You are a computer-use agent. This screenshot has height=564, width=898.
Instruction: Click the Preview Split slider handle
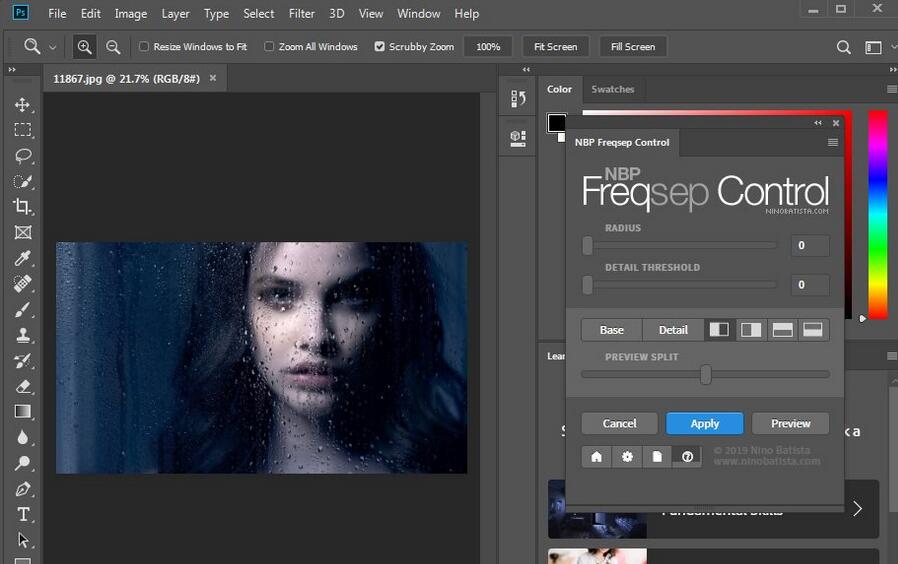coord(706,374)
